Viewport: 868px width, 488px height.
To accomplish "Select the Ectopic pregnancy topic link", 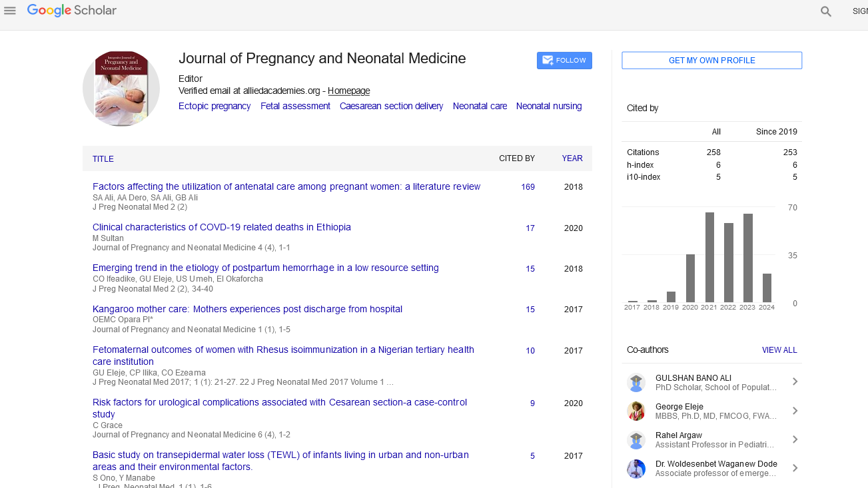I will (215, 106).
